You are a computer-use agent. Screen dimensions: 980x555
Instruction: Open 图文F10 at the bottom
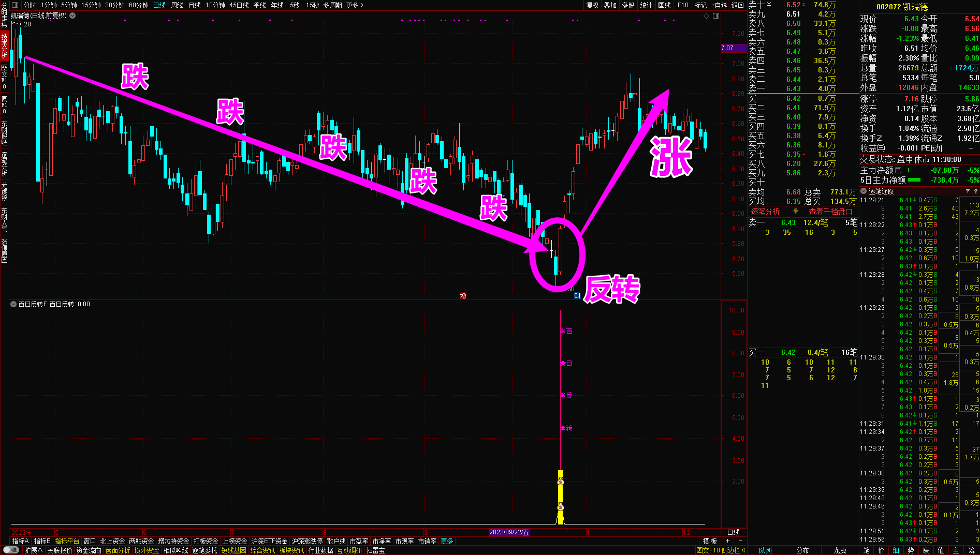click(708, 550)
